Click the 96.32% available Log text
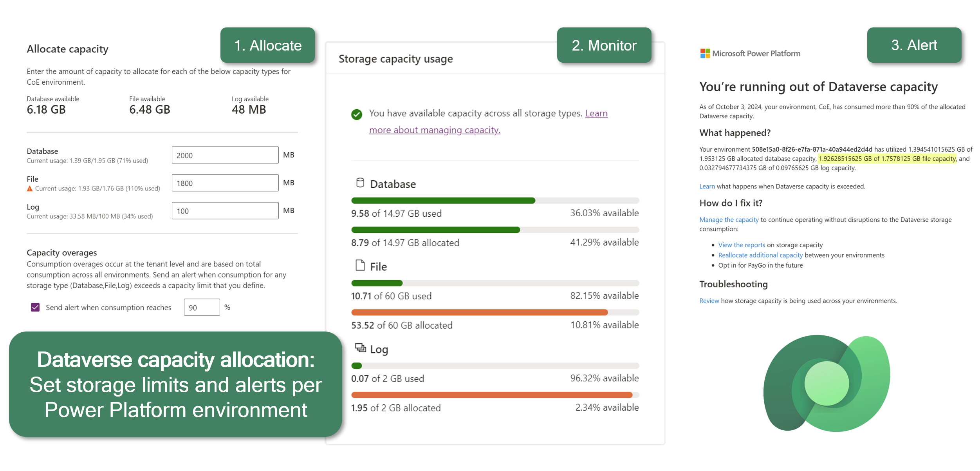Screen dimensions: 980x471 coord(605,379)
